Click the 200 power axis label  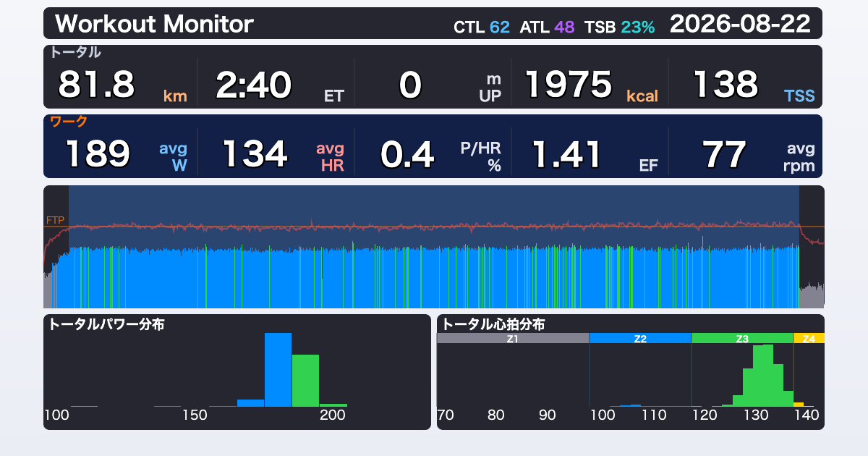point(333,415)
